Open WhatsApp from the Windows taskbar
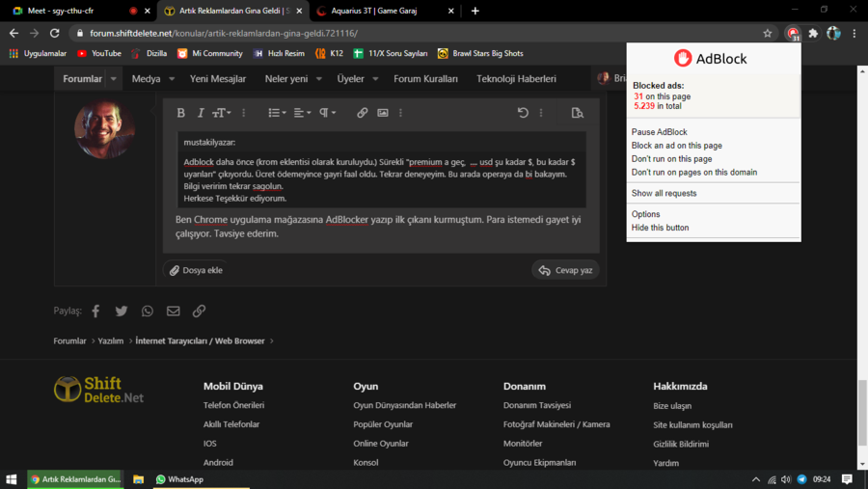The image size is (868, 489). click(x=180, y=479)
